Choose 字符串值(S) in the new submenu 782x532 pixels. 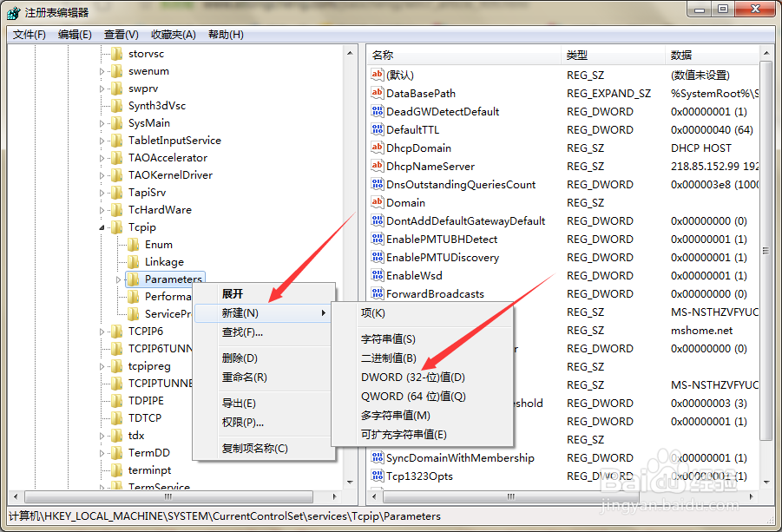(422, 339)
